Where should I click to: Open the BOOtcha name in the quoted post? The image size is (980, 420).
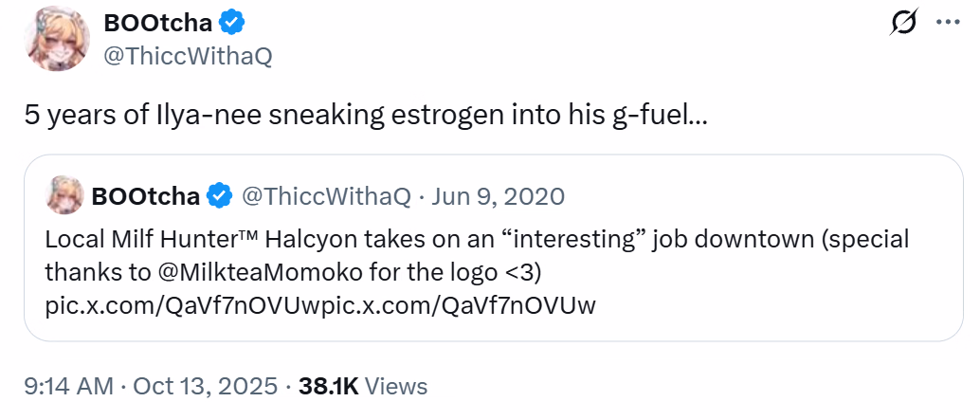pyautogui.click(x=147, y=196)
